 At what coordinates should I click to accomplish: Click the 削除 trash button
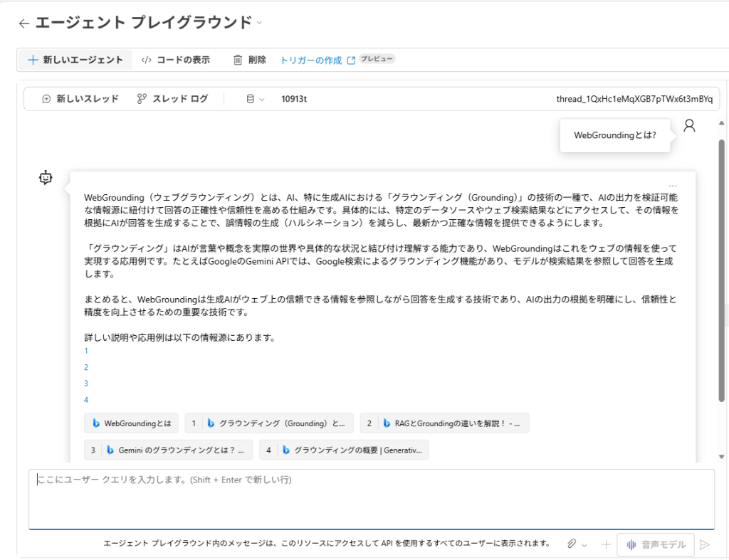tap(249, 60)
